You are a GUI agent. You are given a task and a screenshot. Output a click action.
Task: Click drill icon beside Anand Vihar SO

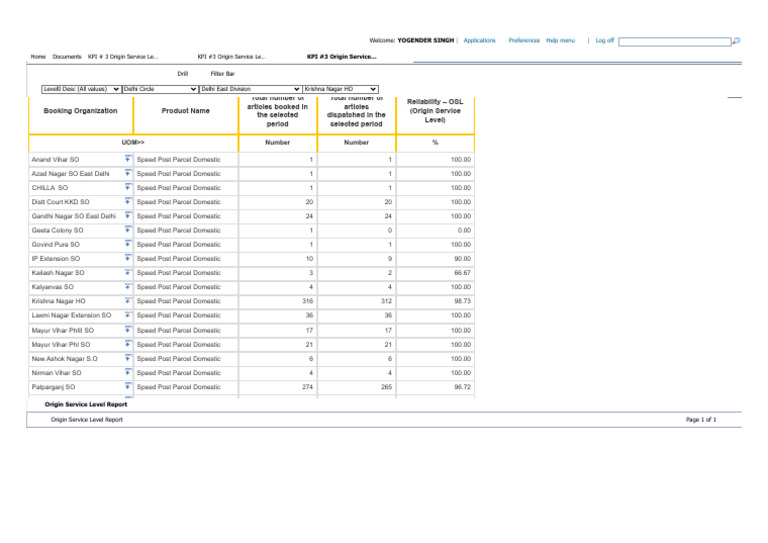pos(129,160)
